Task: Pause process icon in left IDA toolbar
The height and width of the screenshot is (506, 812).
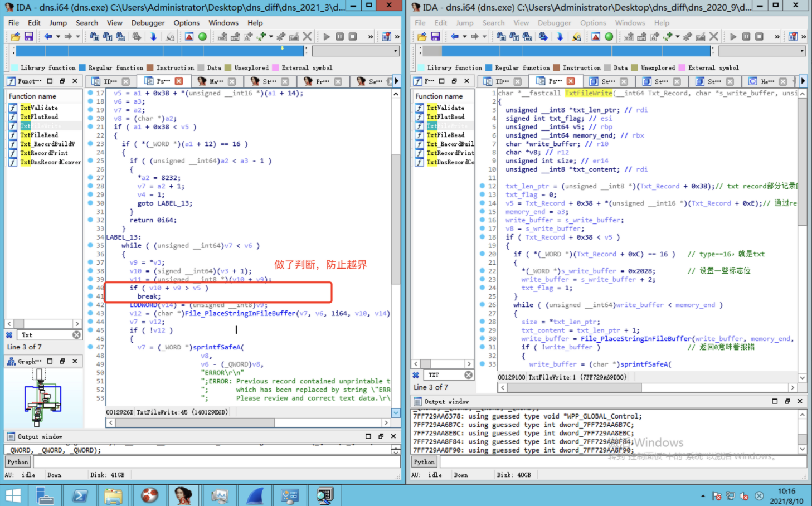Action: 339,37
